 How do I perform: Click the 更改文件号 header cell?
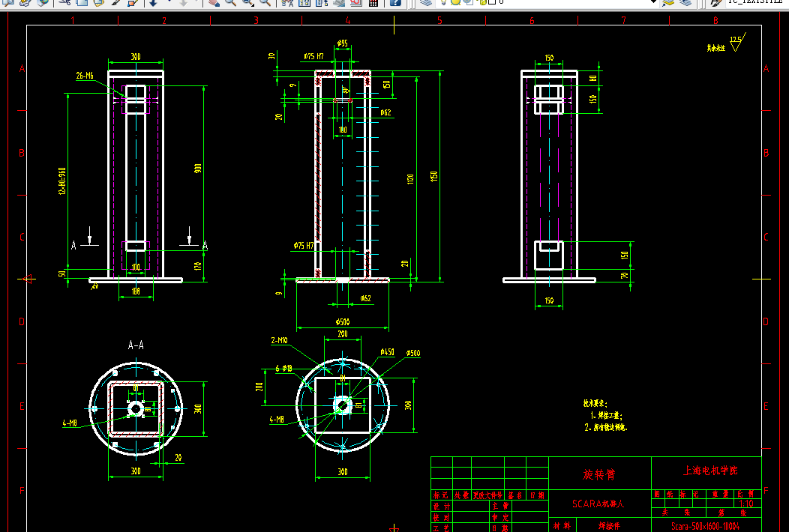pyautogui.click(x=487, y=495)
